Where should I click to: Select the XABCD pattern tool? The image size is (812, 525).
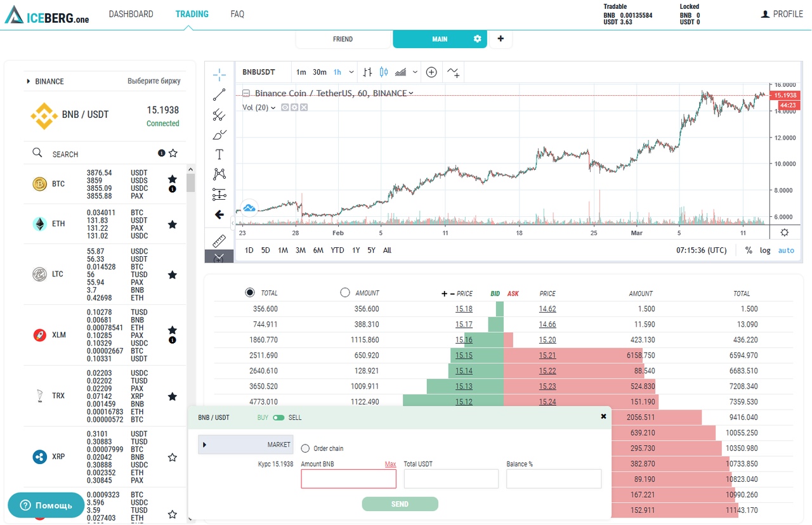pyautogui.click(x=219, y=174)
